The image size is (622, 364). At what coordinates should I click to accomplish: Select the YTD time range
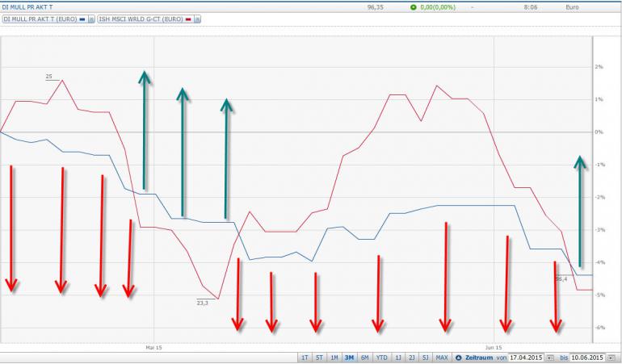click(x=382, y=358)
